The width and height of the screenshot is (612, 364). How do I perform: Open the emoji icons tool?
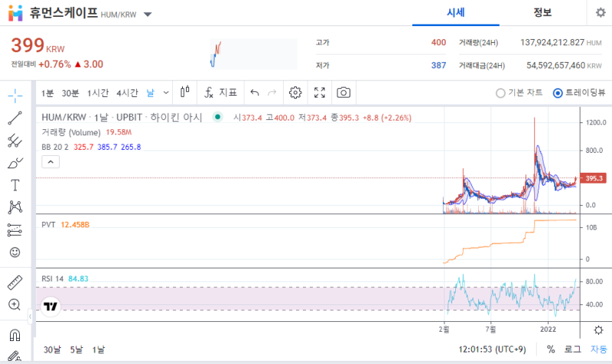15,252
